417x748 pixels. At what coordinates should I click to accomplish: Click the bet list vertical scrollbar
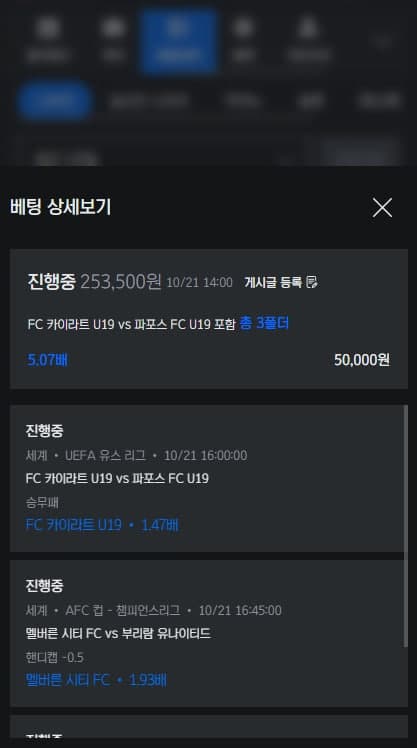point(406,526)
